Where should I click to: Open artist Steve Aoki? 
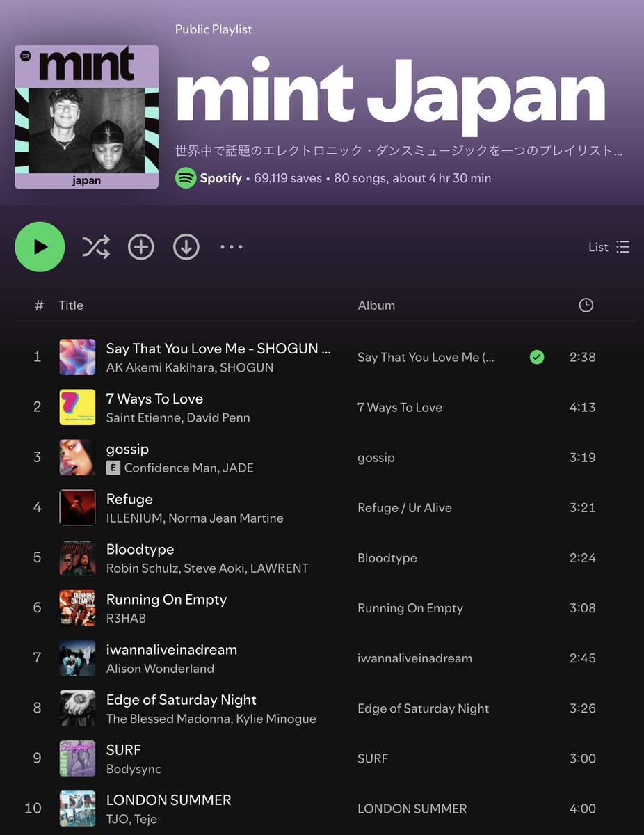pyautogui.click(x=214, y=568)
